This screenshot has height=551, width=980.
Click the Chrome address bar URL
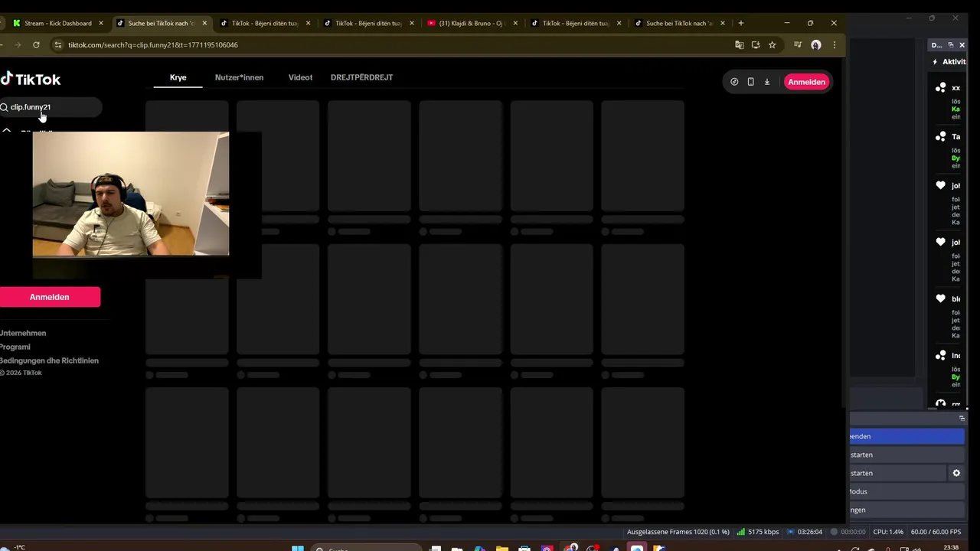[x=153, y=44]
